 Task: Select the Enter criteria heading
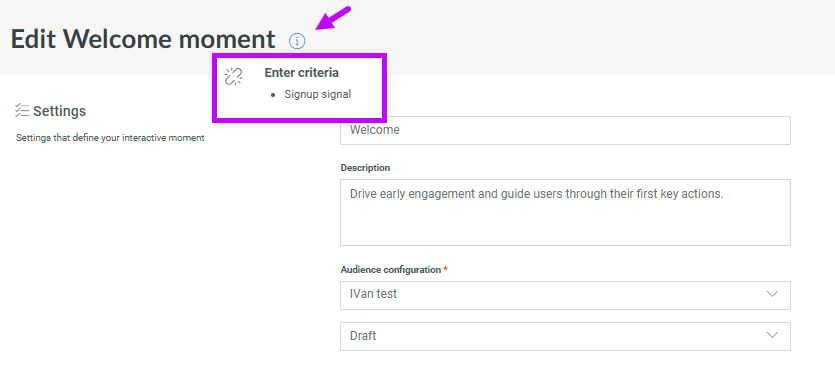tap(301, 73)
